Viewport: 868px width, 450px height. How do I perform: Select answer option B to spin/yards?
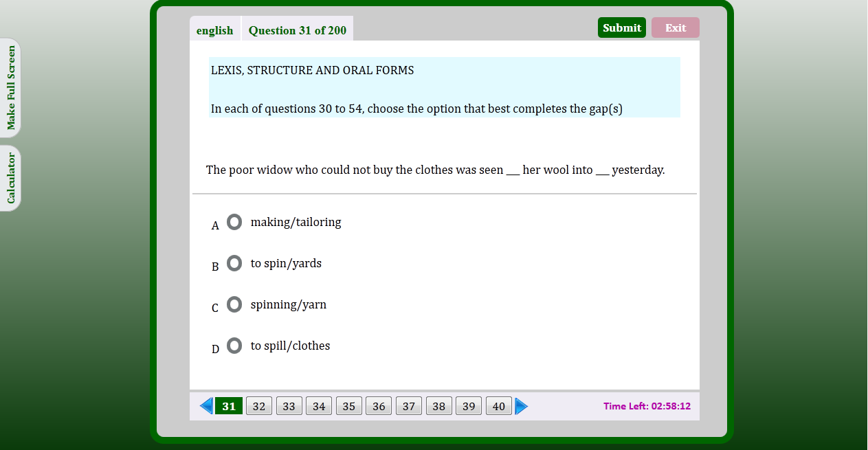[x=234, y=263]
